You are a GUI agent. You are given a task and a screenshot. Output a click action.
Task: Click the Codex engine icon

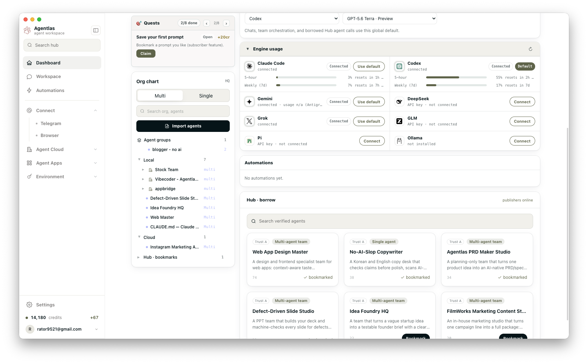399,66
